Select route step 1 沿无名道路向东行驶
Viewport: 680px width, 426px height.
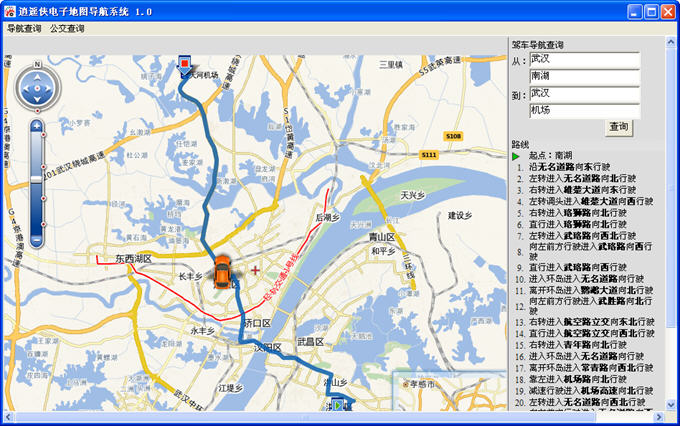pos(569,167)
